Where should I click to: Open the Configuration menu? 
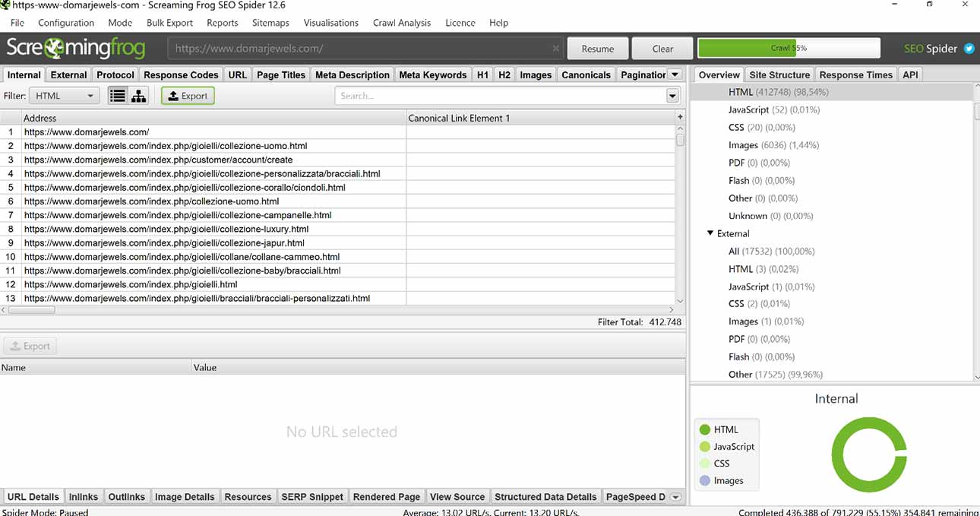66,23
